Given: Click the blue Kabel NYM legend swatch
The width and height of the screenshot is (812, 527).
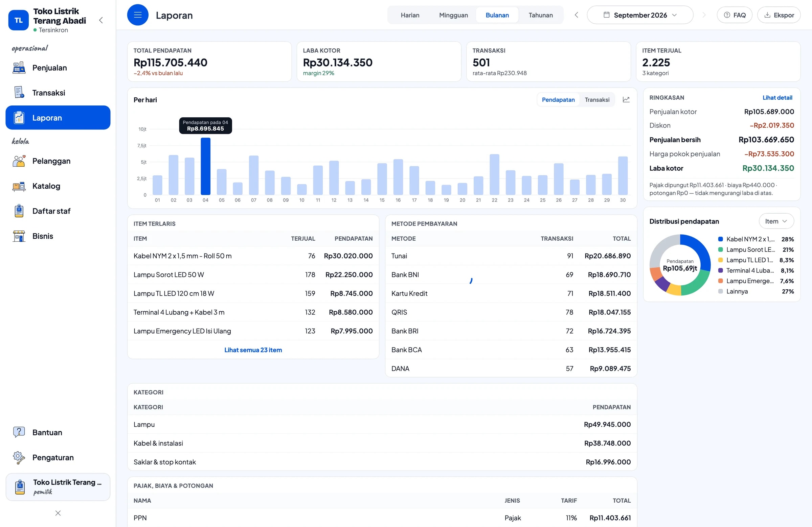Looking at the screenshot, I should [x=721, y=239].
